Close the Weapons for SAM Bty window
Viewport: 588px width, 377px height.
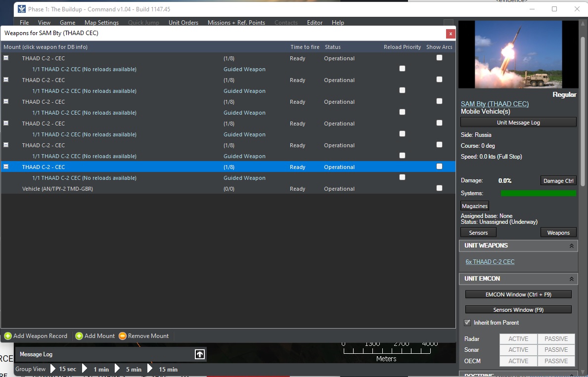[451, 34]
